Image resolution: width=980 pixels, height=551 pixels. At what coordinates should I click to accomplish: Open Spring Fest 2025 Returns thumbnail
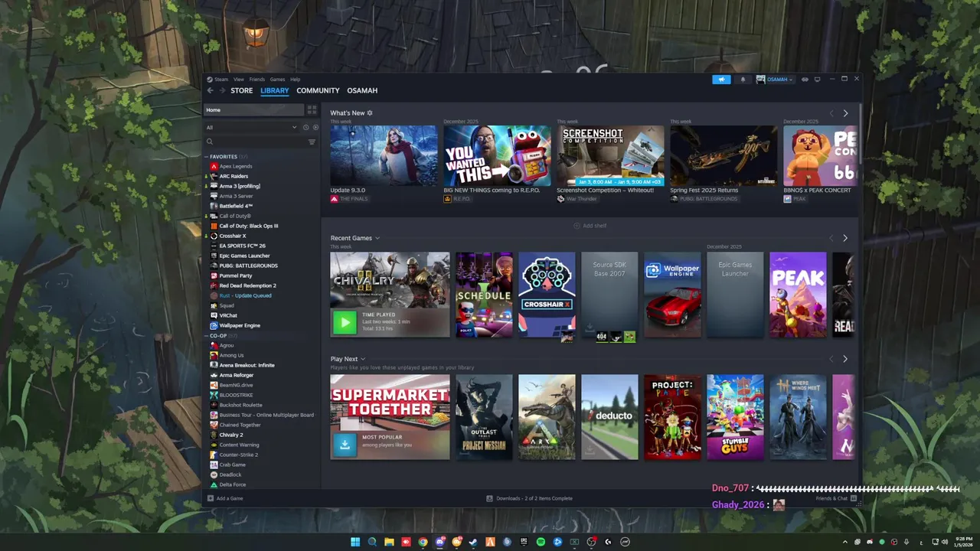[x=724, y=155]
